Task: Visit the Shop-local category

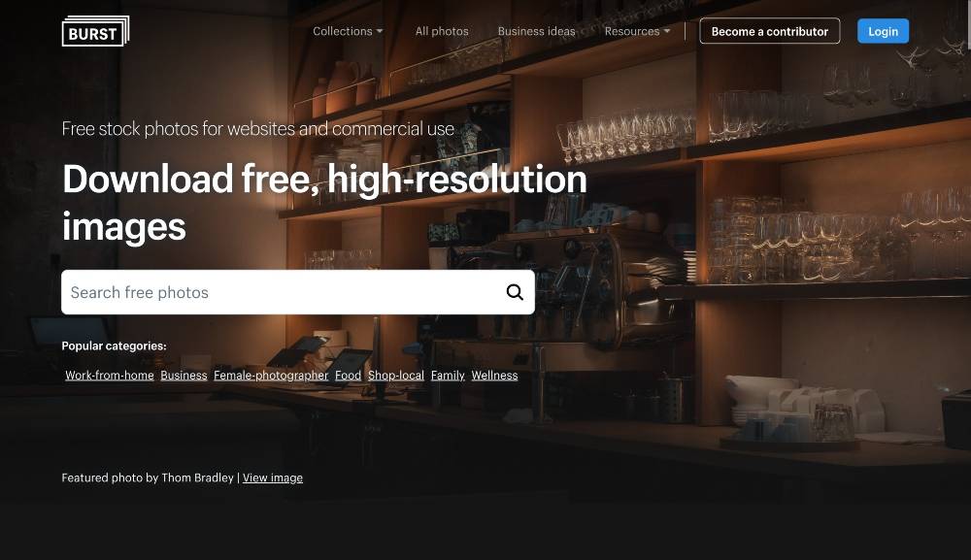Action: 396,375
